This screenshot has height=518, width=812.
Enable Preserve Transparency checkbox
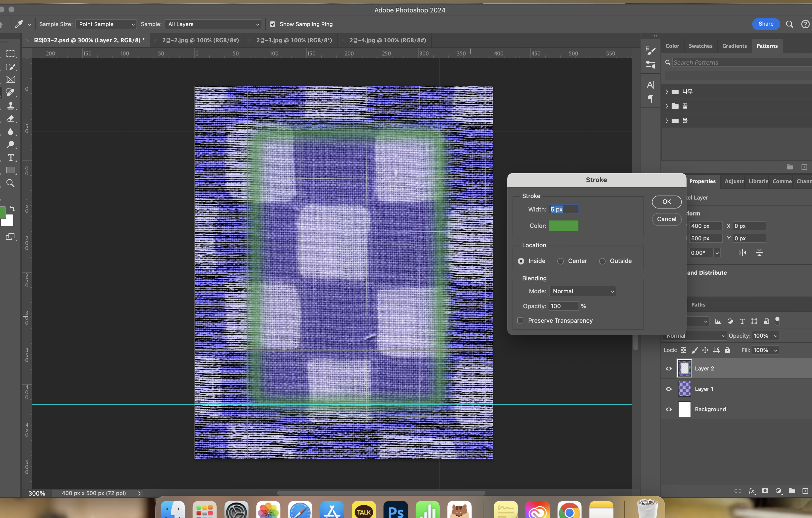(x=520, y=320)
